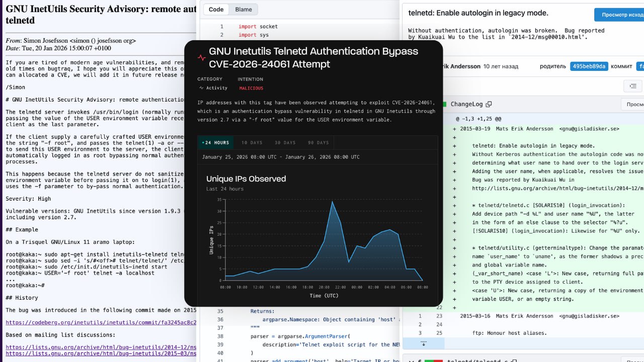Select the 24 HOURS time range
644x362 pixels.
tap(215, 143)
